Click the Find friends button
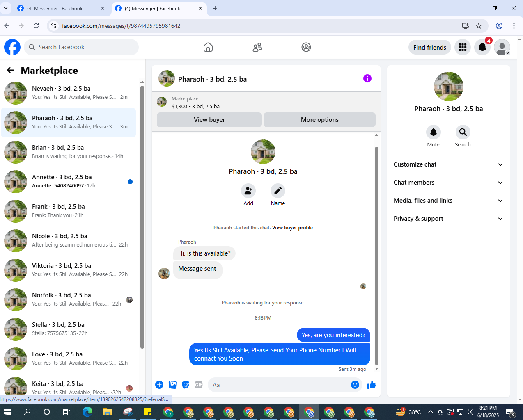 coord(430,47)
